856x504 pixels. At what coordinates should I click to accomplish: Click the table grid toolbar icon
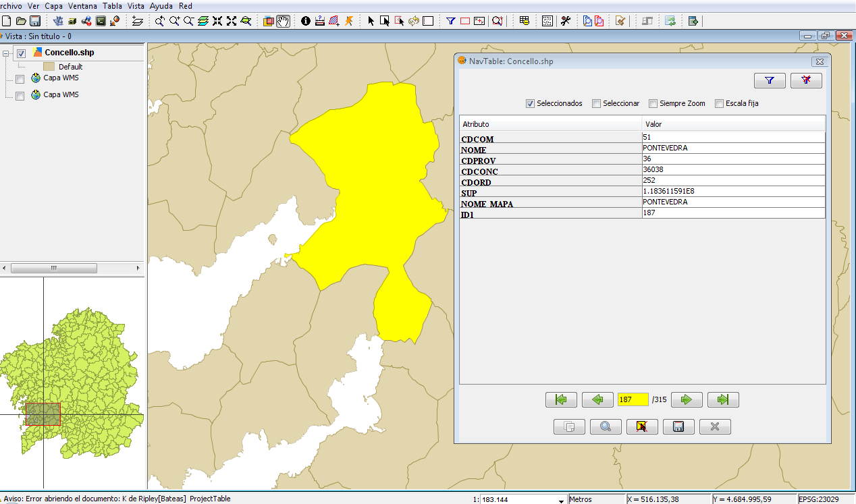click(x=524, y=21)
